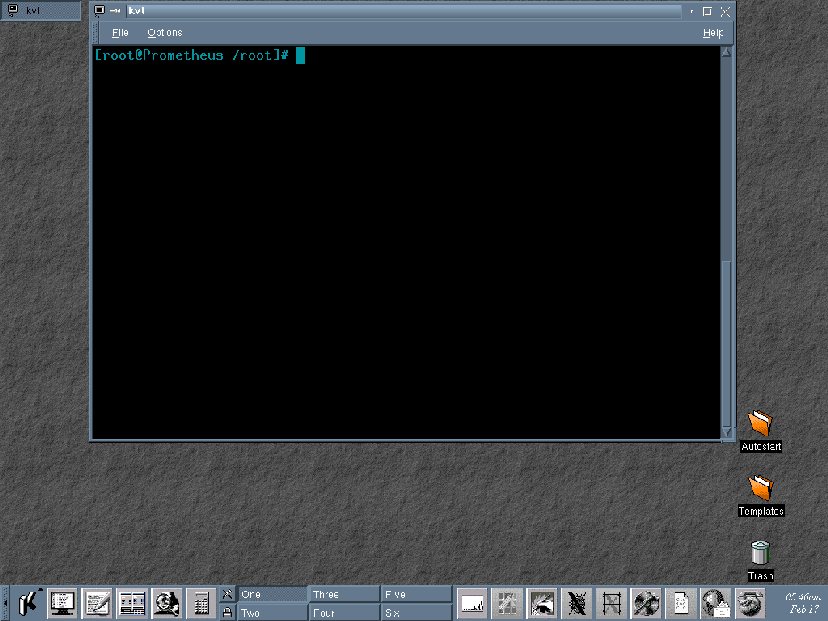Click the logout X icon in panel
Screen dimensions: 828x621
pyautogui.click(x=227, y=594)
